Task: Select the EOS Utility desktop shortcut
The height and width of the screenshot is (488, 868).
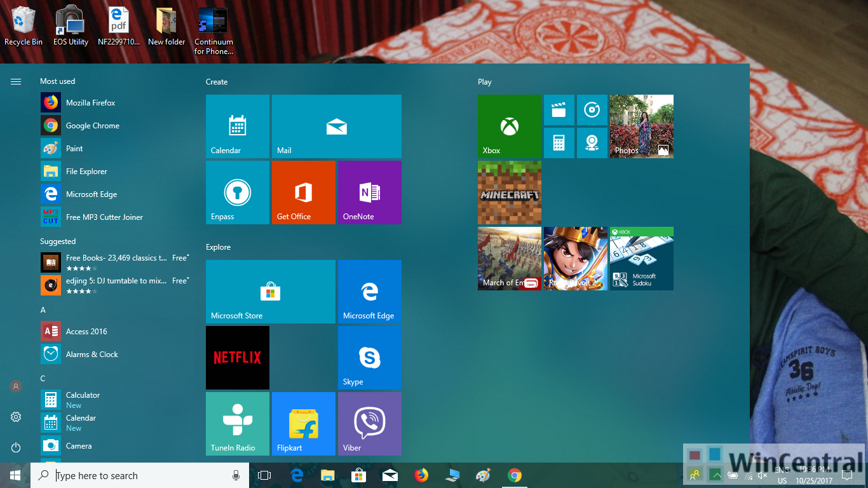Action: point(71,27)
